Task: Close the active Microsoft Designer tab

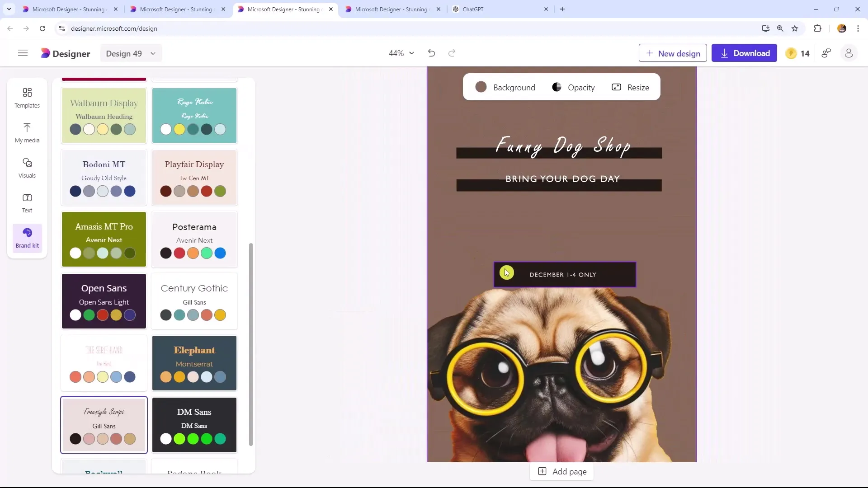Action: click(x=331, y=9)
